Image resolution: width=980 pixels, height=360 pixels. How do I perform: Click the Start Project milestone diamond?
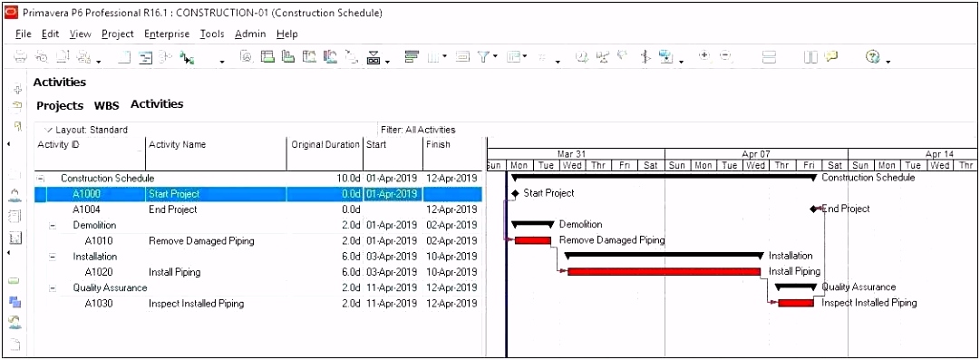point(515,194)
